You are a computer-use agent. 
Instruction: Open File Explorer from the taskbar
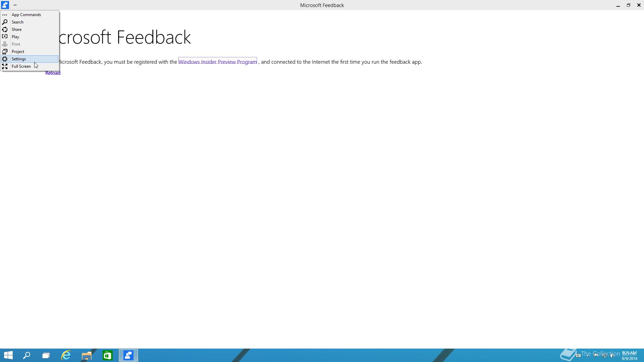[87, 355]
